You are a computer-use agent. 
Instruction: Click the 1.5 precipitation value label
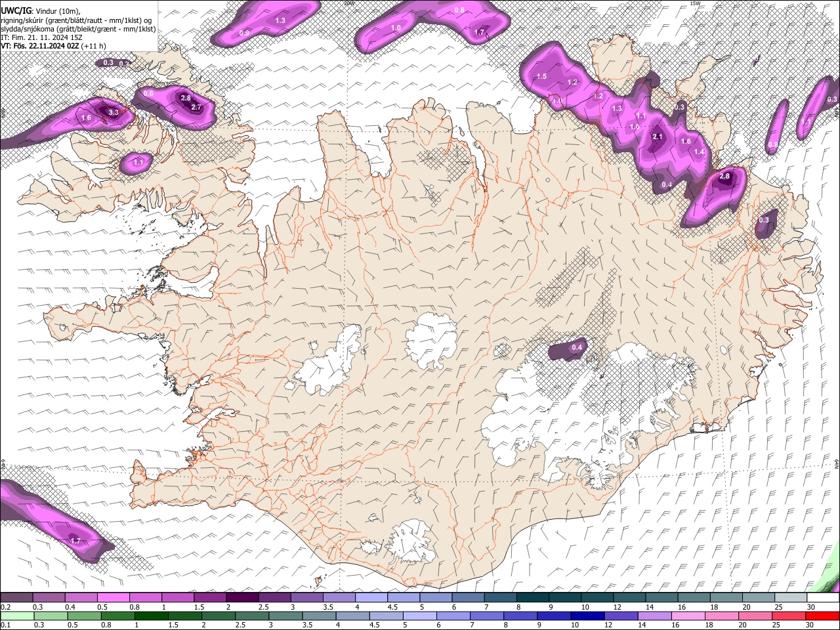pos(541,77)
